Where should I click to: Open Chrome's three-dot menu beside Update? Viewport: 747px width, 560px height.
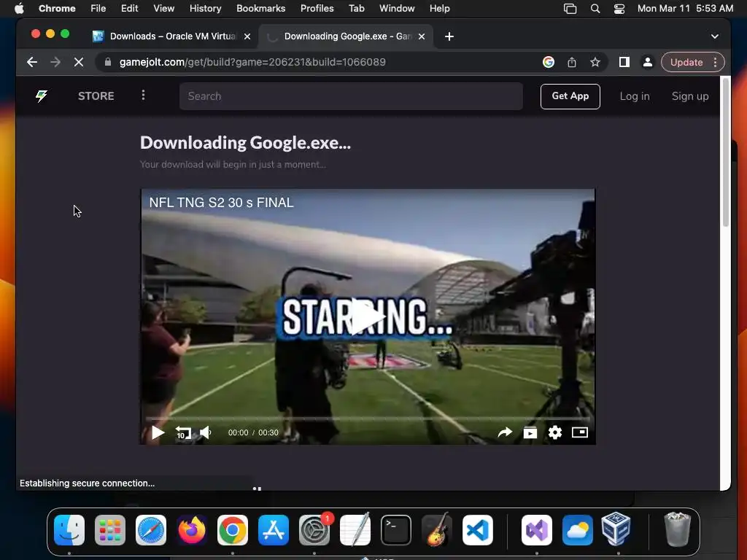(715, 63)
